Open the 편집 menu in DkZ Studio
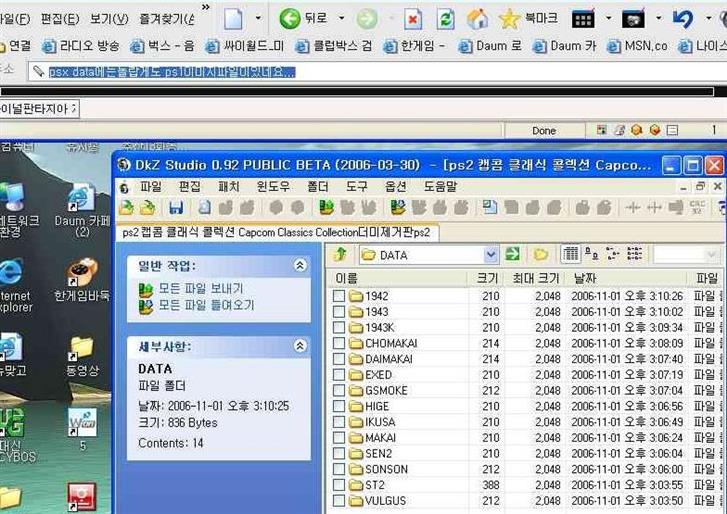 [190, 187]
